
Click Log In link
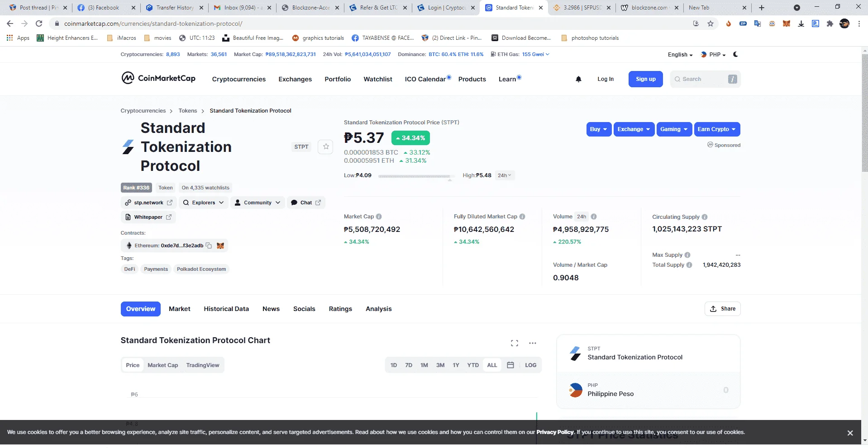click(606, 79)
